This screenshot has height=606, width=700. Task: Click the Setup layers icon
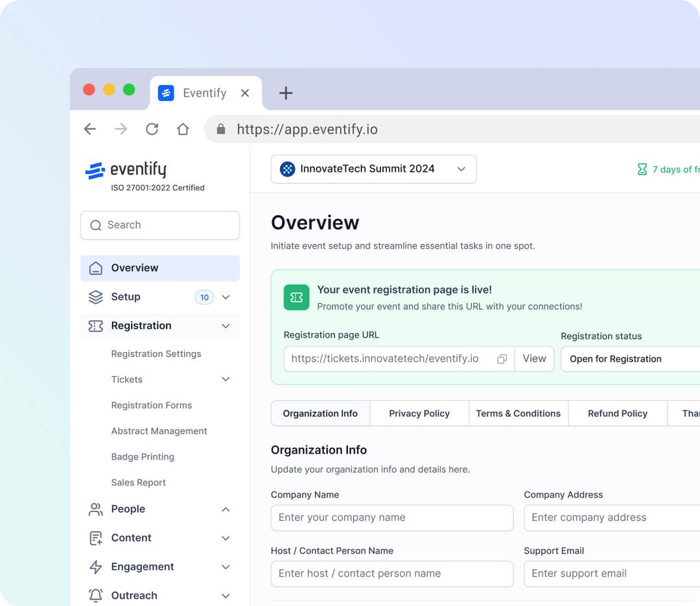point(95,297)
